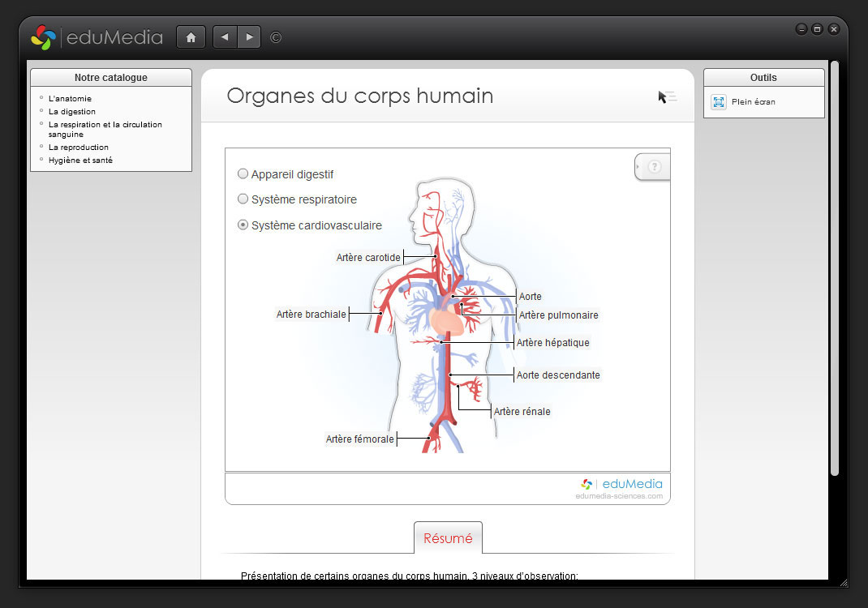This screenshot has height=608, width=868.
Task: Click the eduMedia logo in header
Action: point(97,37)
